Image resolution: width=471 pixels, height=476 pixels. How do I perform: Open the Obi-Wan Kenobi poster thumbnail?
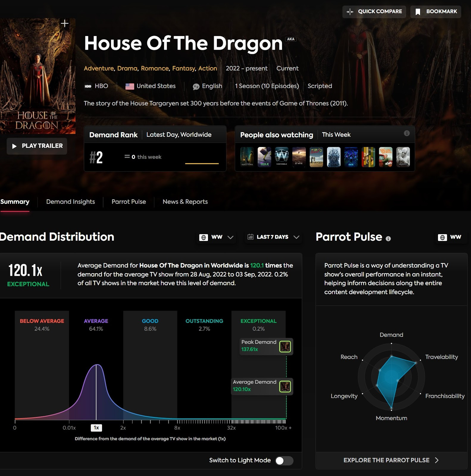pyautogui.click(x=299, y=157)
